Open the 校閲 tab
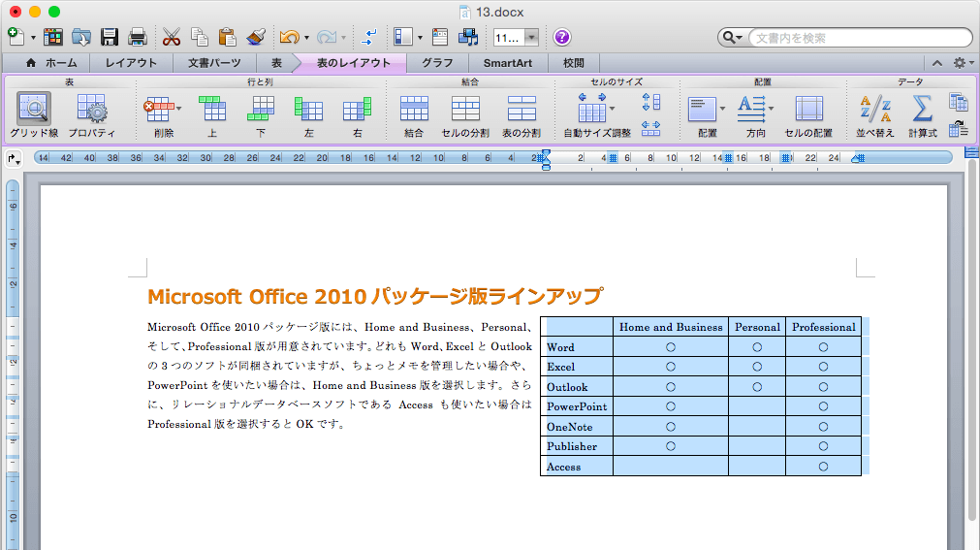The image size is (980, 550). [x=573, y=63]
